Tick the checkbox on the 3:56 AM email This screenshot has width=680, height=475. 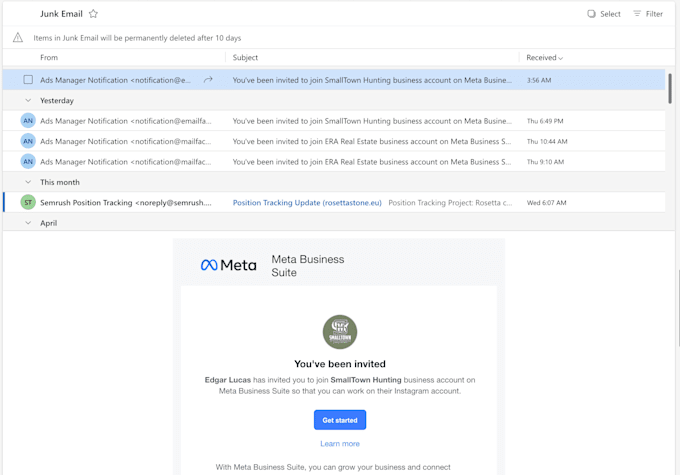[x=28, y=80]
